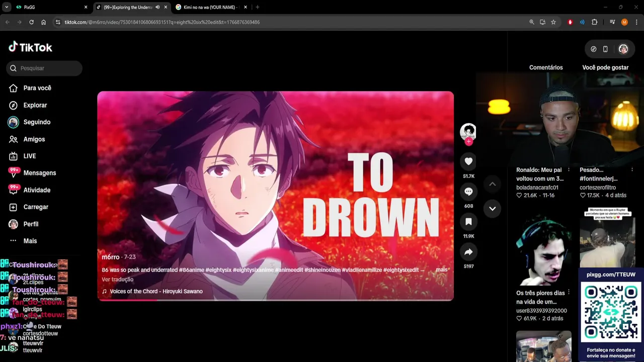Open the mórro username link
Image resolution: width=644 pixels, height=362 pixels.
click(x=111, y=257)
